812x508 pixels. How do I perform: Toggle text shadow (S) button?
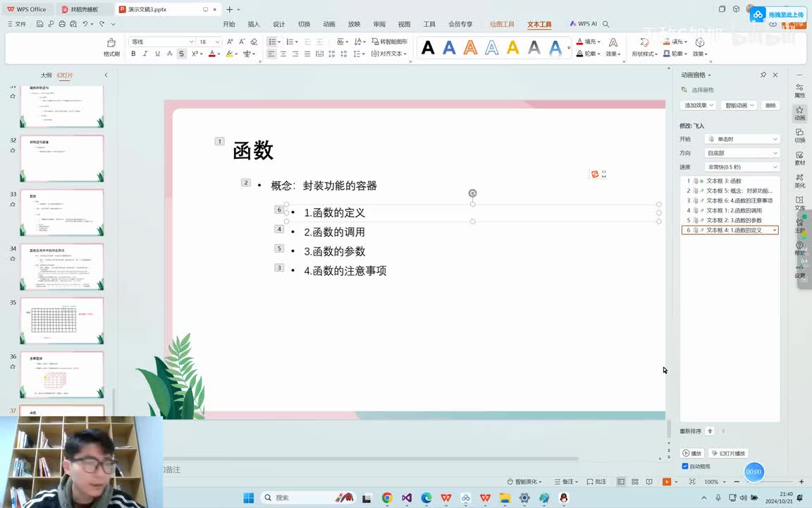coord(181,54)
